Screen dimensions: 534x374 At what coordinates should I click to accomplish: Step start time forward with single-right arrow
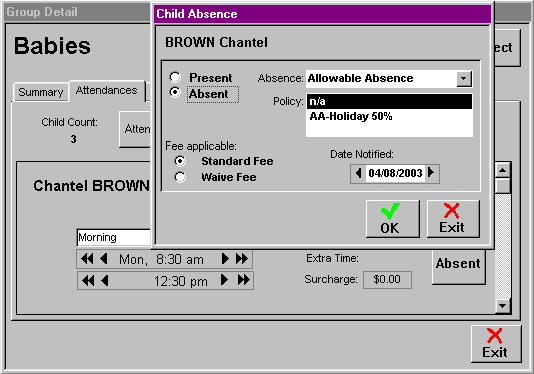coord(225,259)
